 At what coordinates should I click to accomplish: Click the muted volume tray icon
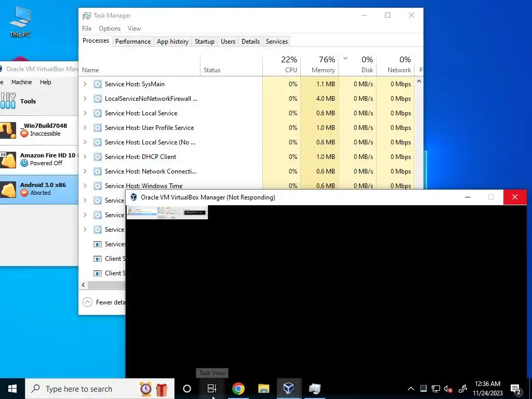coord(448,389)
